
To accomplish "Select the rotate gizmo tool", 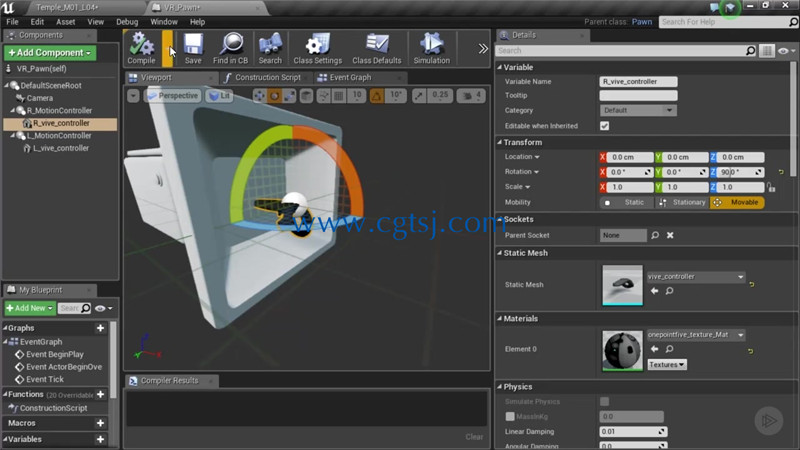I will pos(274,96).
